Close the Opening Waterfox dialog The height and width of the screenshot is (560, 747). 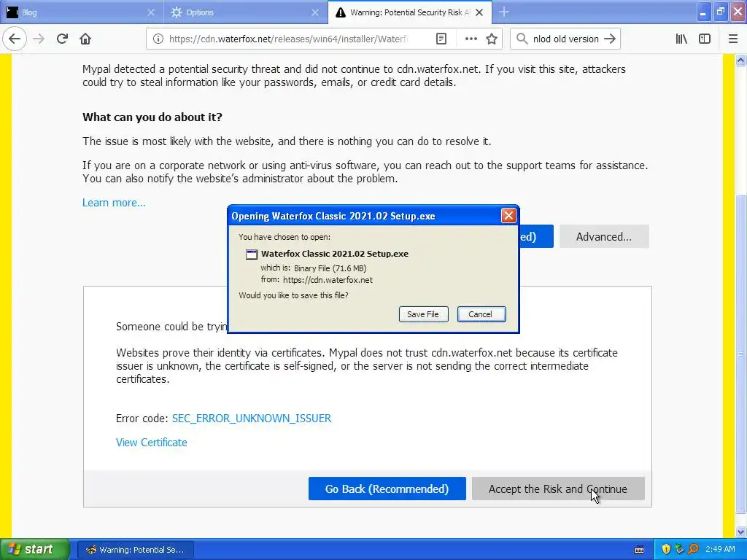(508, 216)
